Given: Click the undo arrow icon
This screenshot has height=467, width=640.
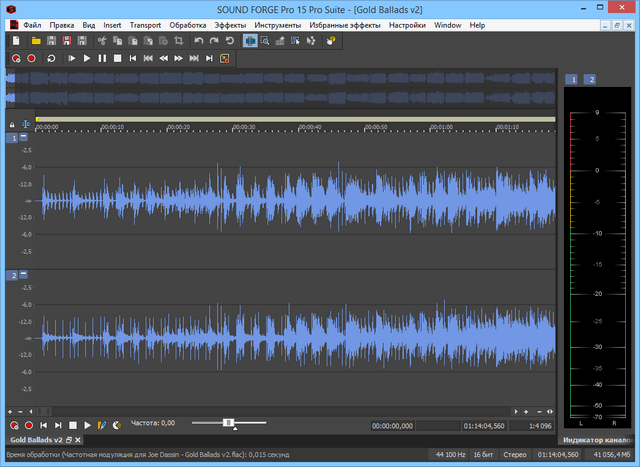Looking at the screenshot, I should [199, 41].
